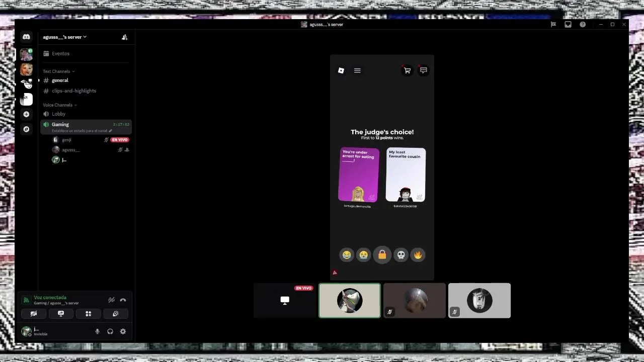Toggle the microphone mute in the user panel
The image size is (644, 362).
tap(98, 331)
